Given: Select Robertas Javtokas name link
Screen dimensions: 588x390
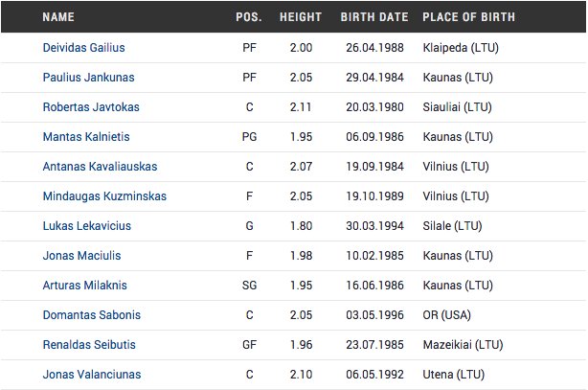Looking at the screenshot, I should (91, 107).
